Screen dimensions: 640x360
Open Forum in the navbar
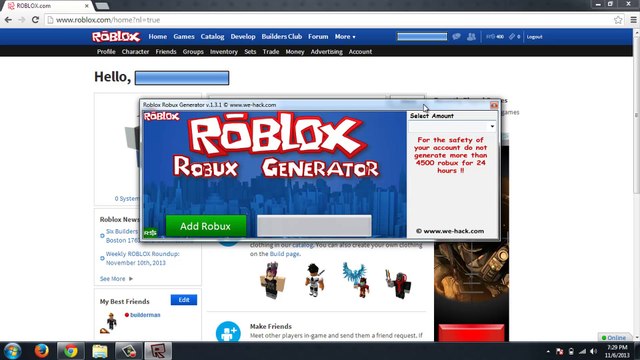318,37
